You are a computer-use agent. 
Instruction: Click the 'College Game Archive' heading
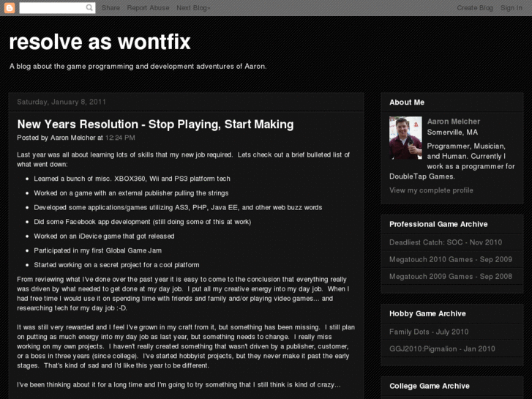(430, 386)
